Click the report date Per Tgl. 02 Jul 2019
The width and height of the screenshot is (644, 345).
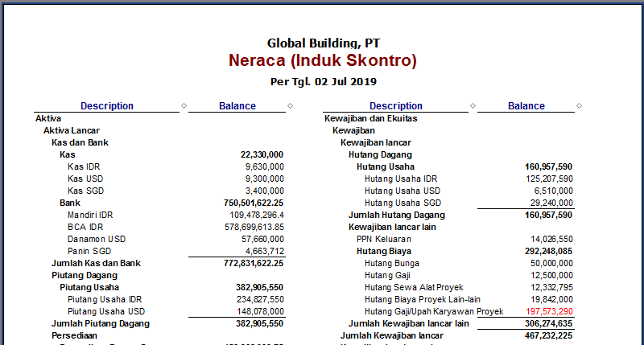[x=323, y=81]
